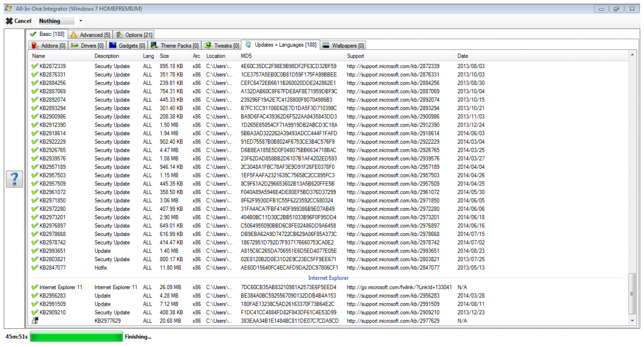Click the green checkmark beside KB2872339
The height and width of the screenshot is (347, 644).
(x=35, y=66)
